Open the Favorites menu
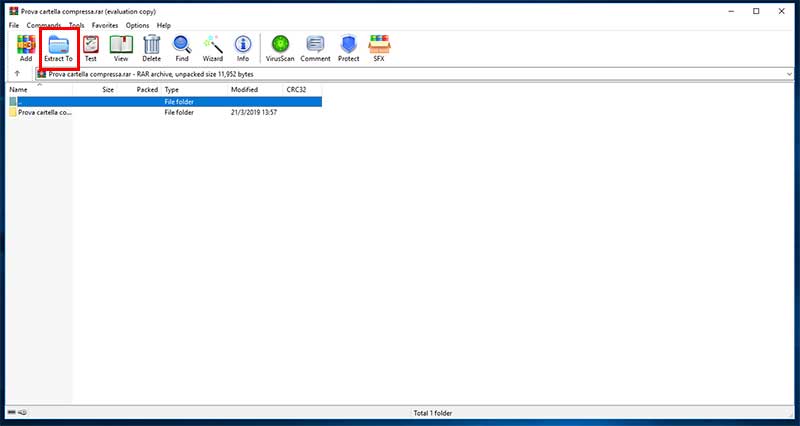The width and height of the screenshot is (800, 426). pyautogui.click(x=105, y=25)
